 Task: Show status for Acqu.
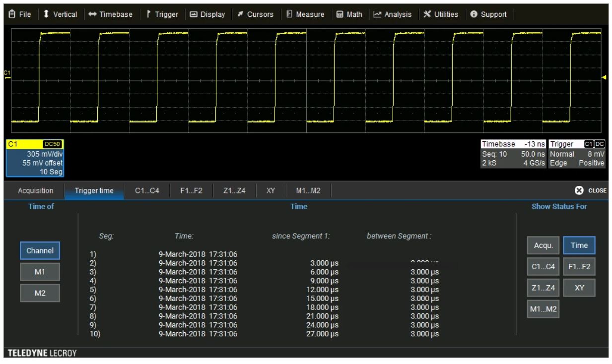coord(543,245)
